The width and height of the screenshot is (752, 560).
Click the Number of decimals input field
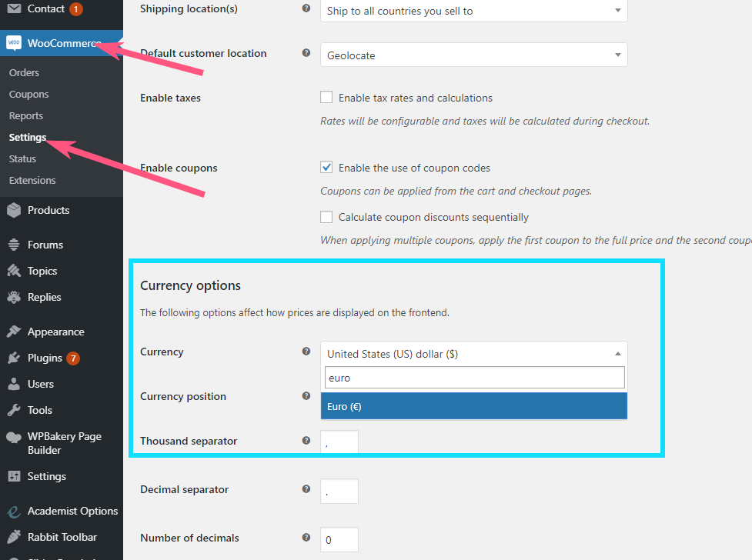tap(339, 539)
